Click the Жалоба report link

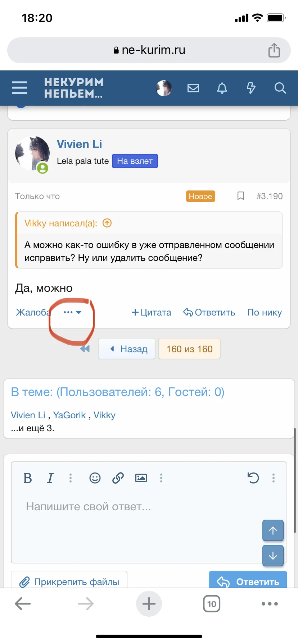pyautogui.click(x=32, y=312)
